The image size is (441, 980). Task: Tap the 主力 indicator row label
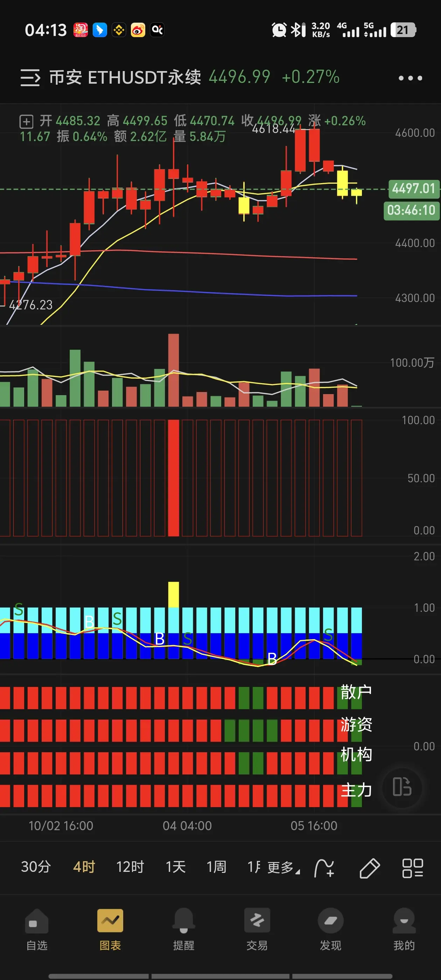356,790
